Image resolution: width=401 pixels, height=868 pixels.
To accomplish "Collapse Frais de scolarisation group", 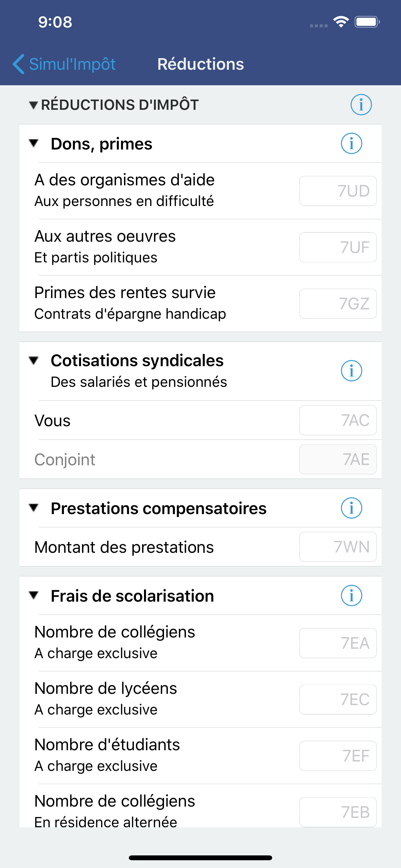I will pyautogui.click(x=34, y=595).
